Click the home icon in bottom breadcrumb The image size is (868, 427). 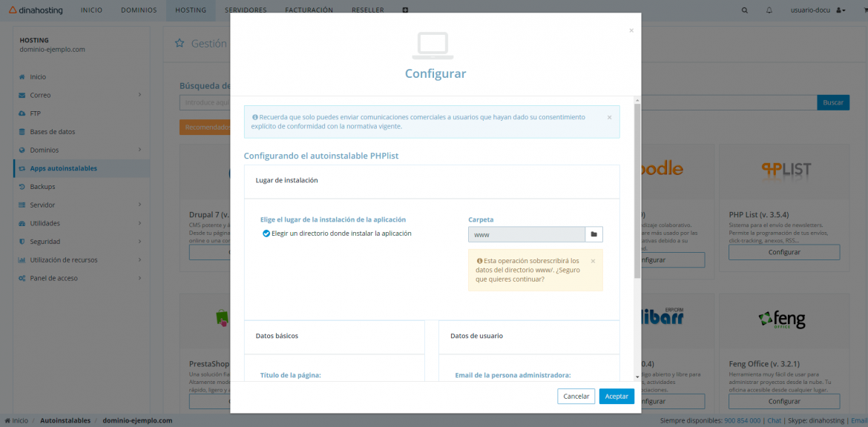pos(7,420)
